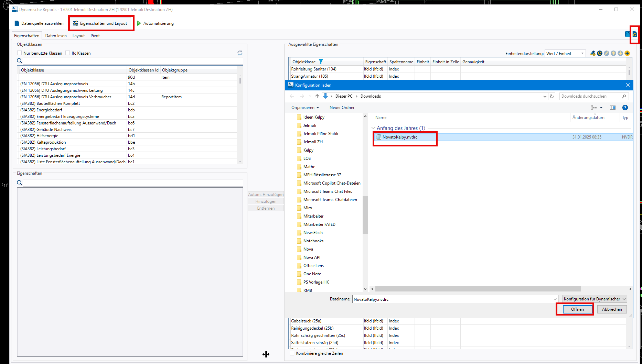Click the circular reset arrow icon beside Einheitendarstellung

600,53
